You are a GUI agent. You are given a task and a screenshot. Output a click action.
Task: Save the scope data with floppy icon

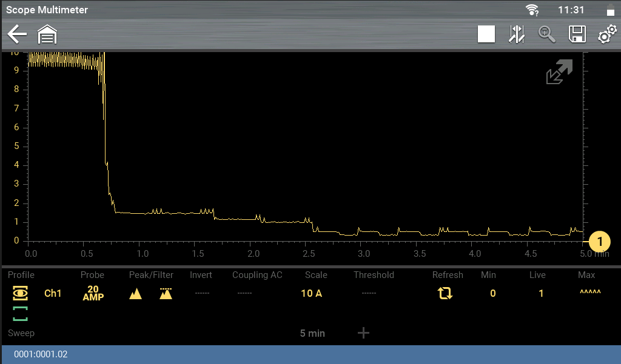[577, 35]
